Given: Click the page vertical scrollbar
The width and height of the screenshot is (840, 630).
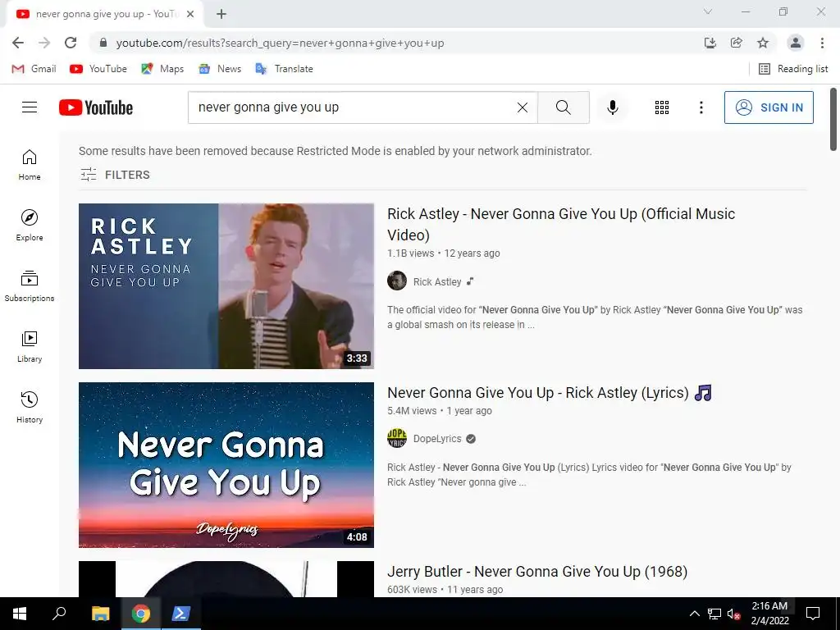Looking at the screenshot, I should pyautogui.click(x=833, y=119).
